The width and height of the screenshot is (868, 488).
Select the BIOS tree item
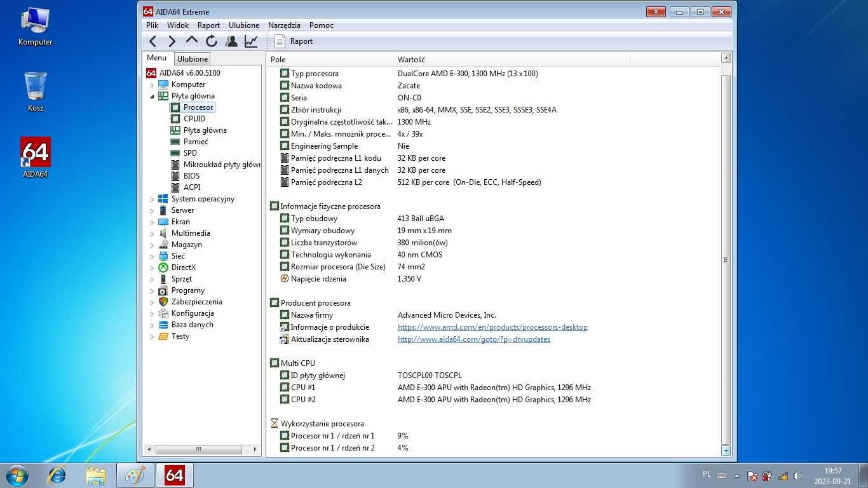coord(191,176)
